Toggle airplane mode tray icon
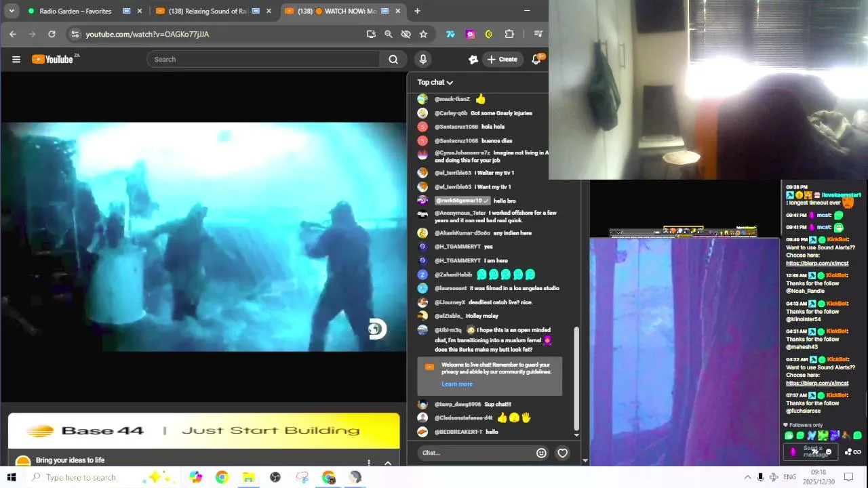Screen dimensions: 868x488 point(774,478)
